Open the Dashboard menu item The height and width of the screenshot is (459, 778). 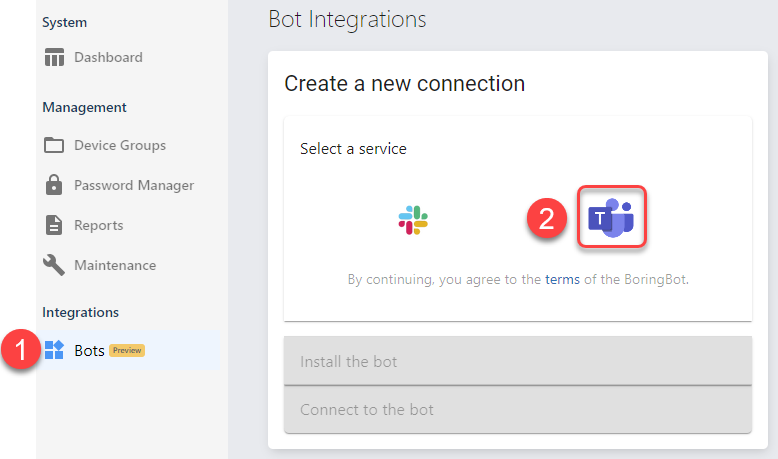[108, 57]
